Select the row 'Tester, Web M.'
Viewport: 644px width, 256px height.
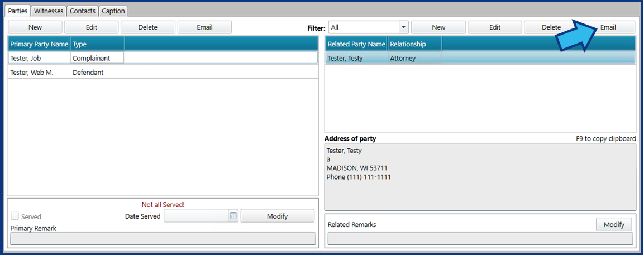(163, 72)
